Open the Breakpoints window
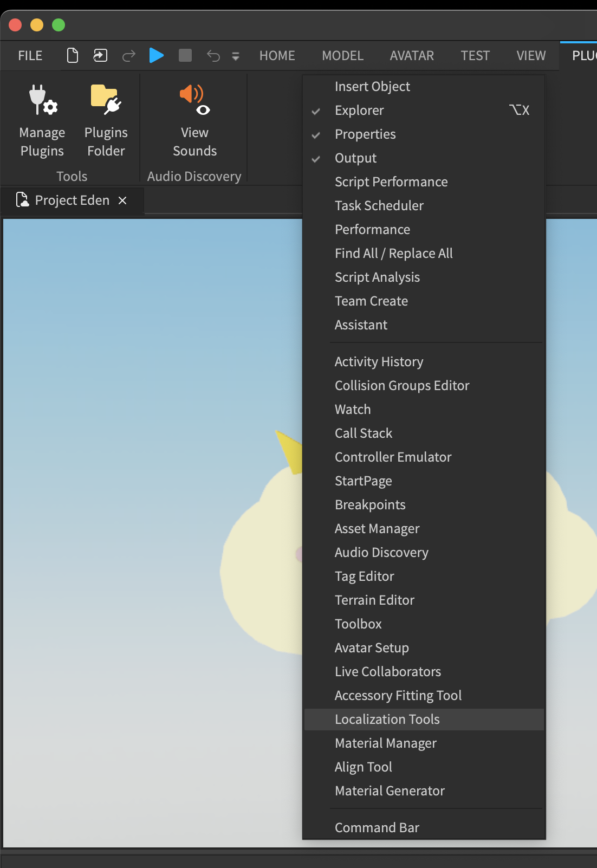Screen dimensions: 597x868 pyautogui.click(x=424, y=505)
